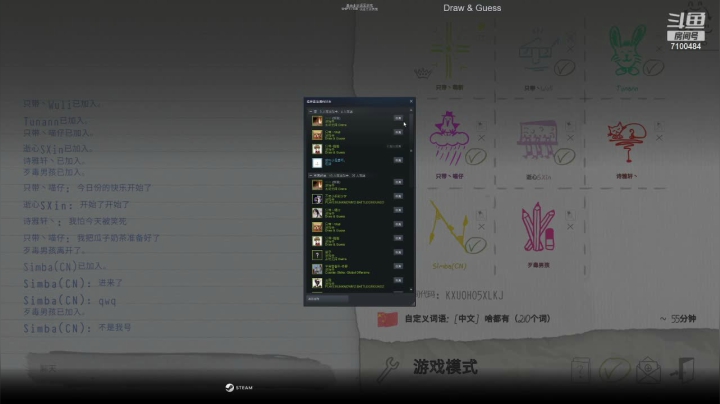Click the flag icon on 逝心SXin's card
This screenshot has height=404, width=720.
(x=569, y=125)
